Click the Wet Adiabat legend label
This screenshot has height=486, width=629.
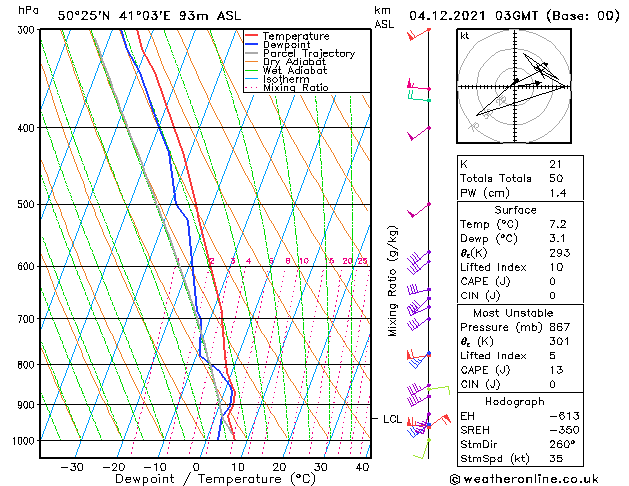click(x=295, y=70)
